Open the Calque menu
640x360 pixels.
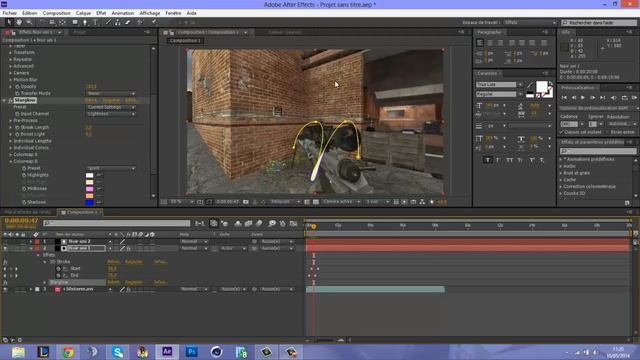tap(83, 13)
